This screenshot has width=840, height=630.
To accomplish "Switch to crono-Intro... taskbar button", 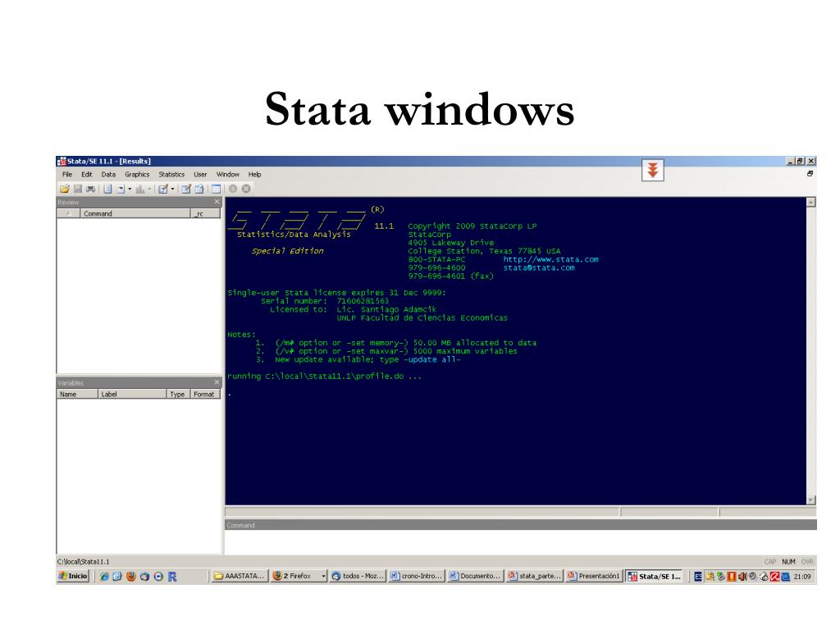I will pyautogui.click(x=417, y=576).
